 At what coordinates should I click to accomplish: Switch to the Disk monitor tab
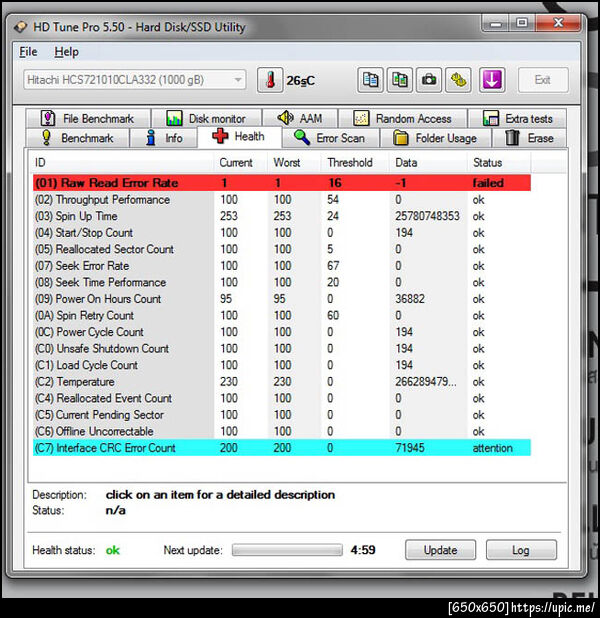click(x=207, y=119)
